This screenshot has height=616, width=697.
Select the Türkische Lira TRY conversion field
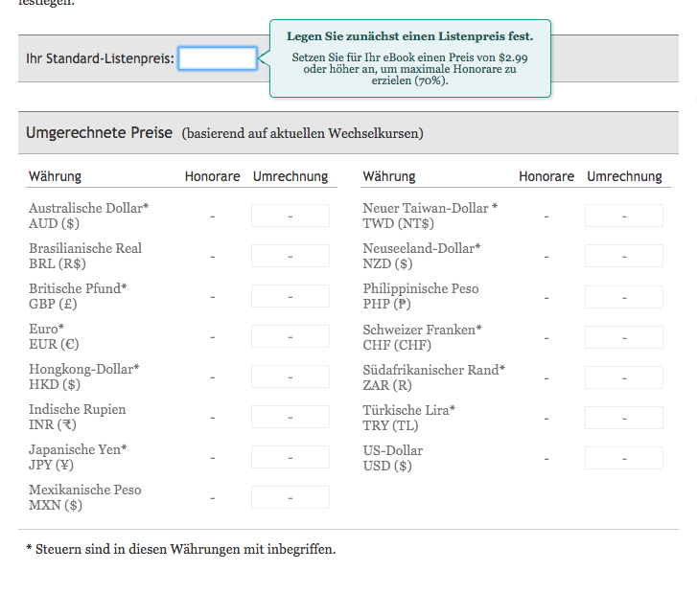(x=623, y=417)
